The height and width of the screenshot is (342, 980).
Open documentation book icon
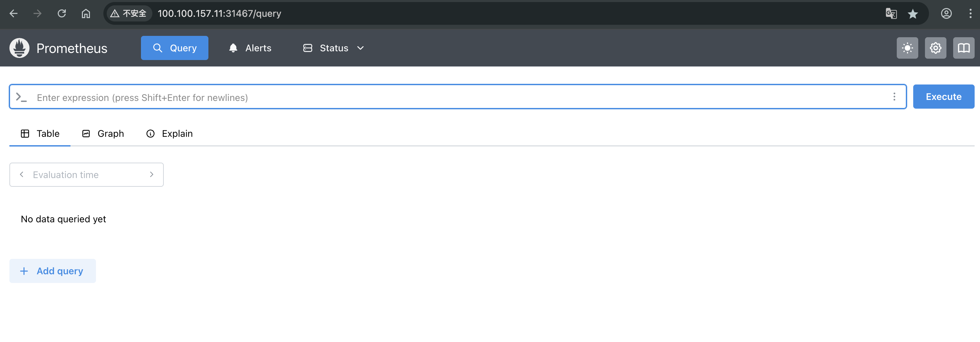click(x=964, y=48)
